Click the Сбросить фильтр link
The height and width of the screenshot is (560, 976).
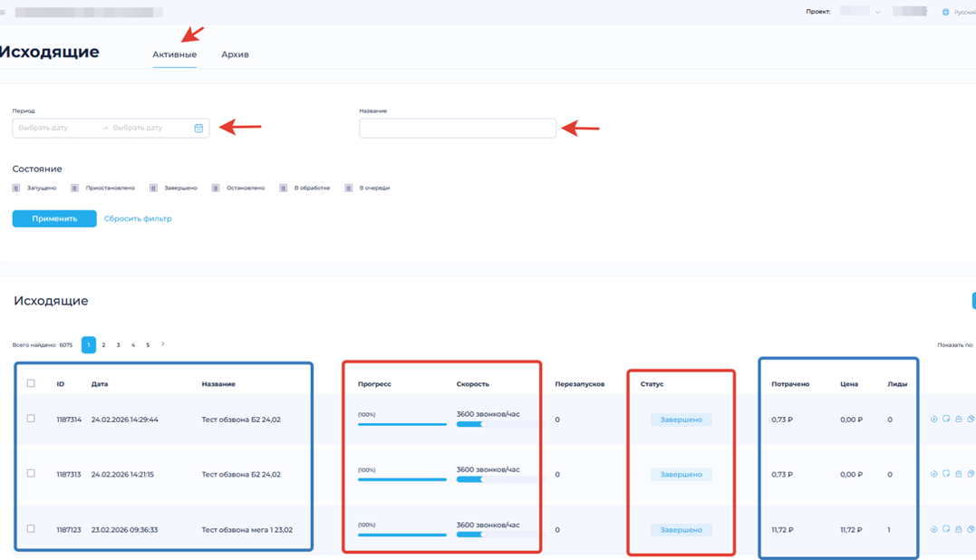(x=138, y=218)
